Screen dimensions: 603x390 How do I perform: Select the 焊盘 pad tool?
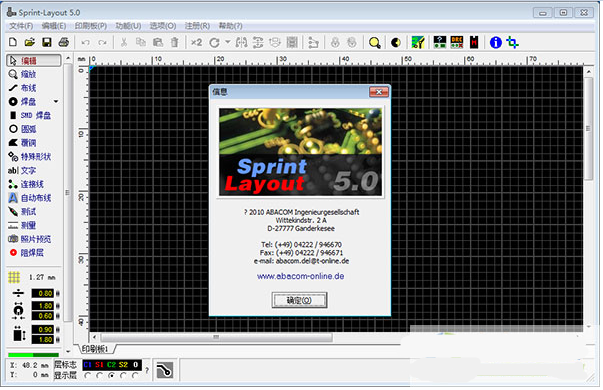(29, 102)
